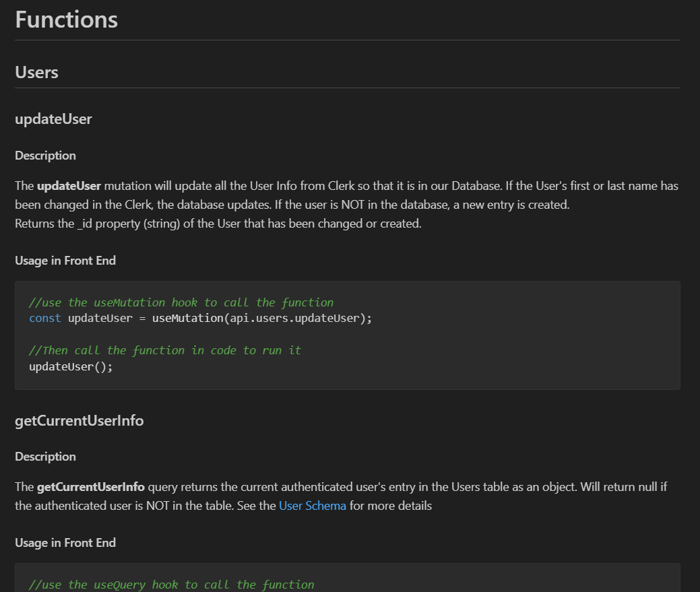
Task: Click the comment '//use the useMutation hook to call the function'
Action: (x=181, y=302)
